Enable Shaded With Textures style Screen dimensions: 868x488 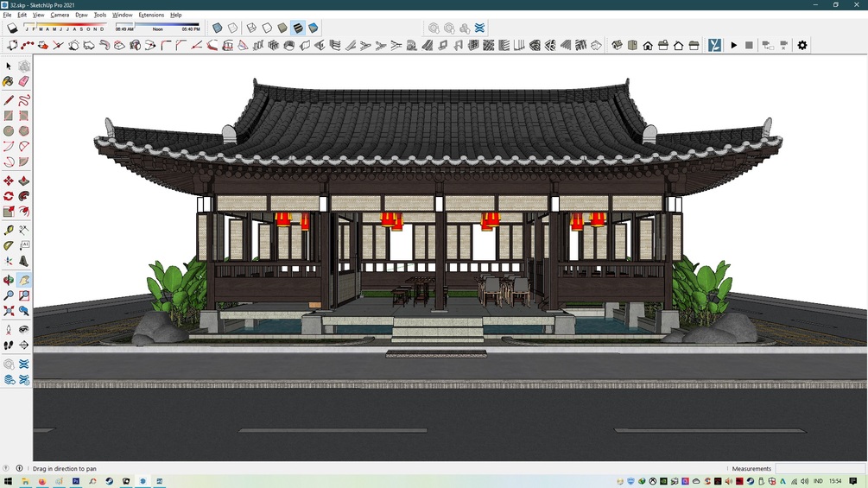298,28
